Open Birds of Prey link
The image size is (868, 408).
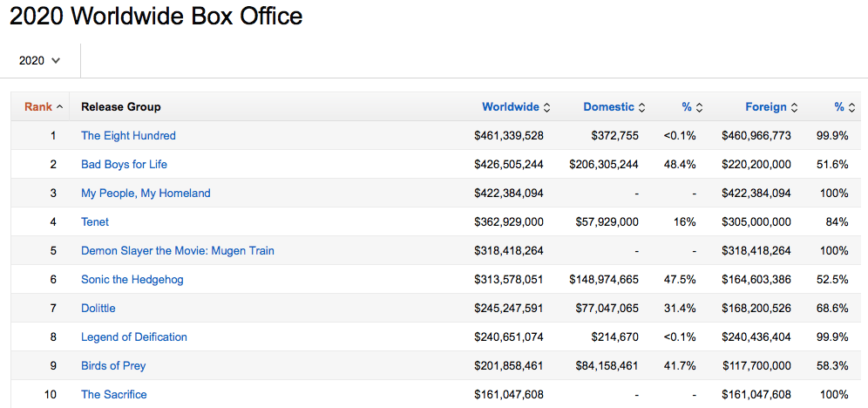[x=113, y=366]
